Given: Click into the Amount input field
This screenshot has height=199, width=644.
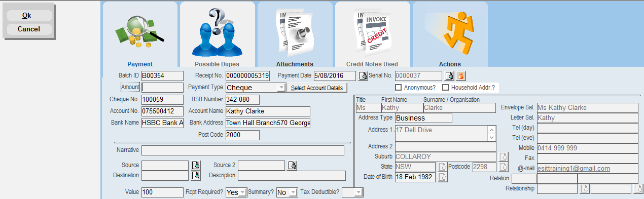Looking at the screenshot, I should click(x=162, y=88).
